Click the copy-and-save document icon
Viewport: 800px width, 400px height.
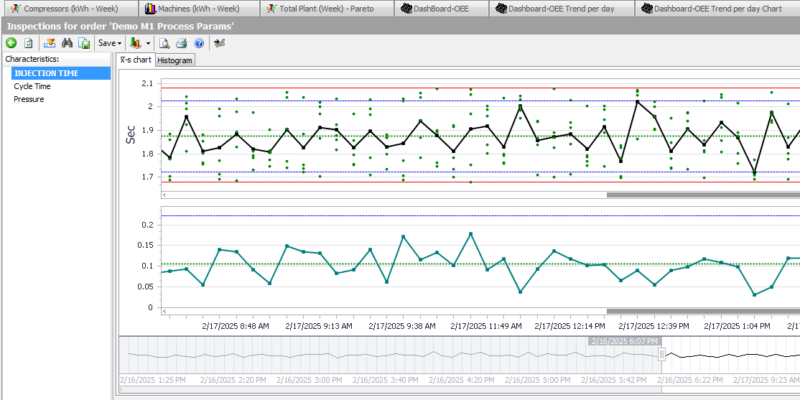point(84,43)
